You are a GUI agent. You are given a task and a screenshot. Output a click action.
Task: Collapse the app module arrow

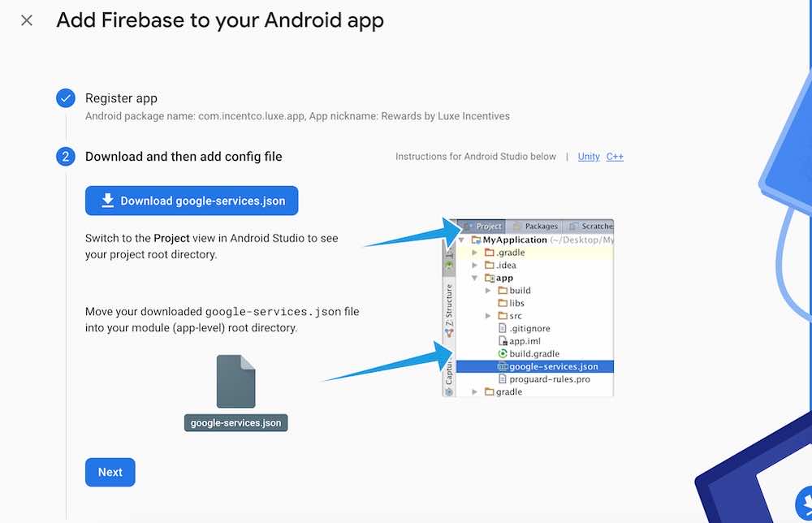coord(475,278)
